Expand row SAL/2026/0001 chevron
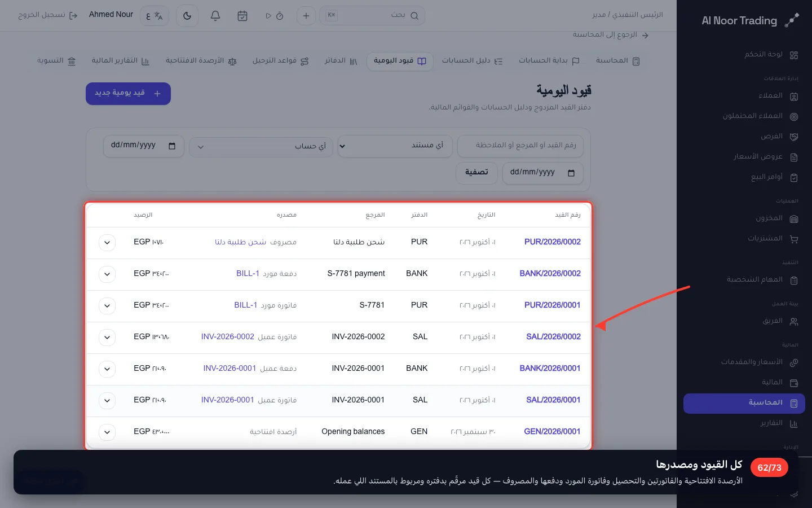The height and width of the screenshot is (508, 812). pos(107,401)
